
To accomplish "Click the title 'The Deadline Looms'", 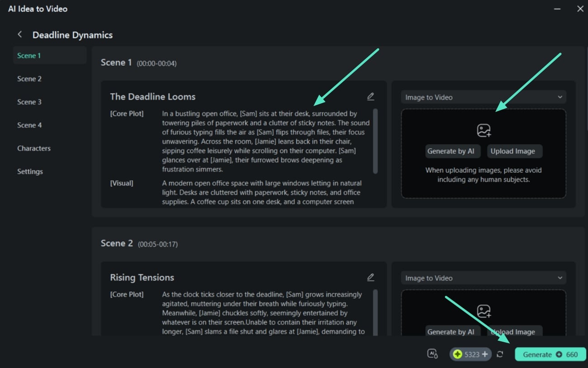I will 153,96.
